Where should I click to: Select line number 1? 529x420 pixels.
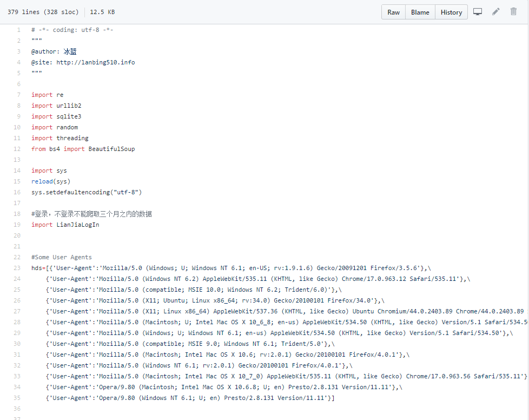click(19, 30)
